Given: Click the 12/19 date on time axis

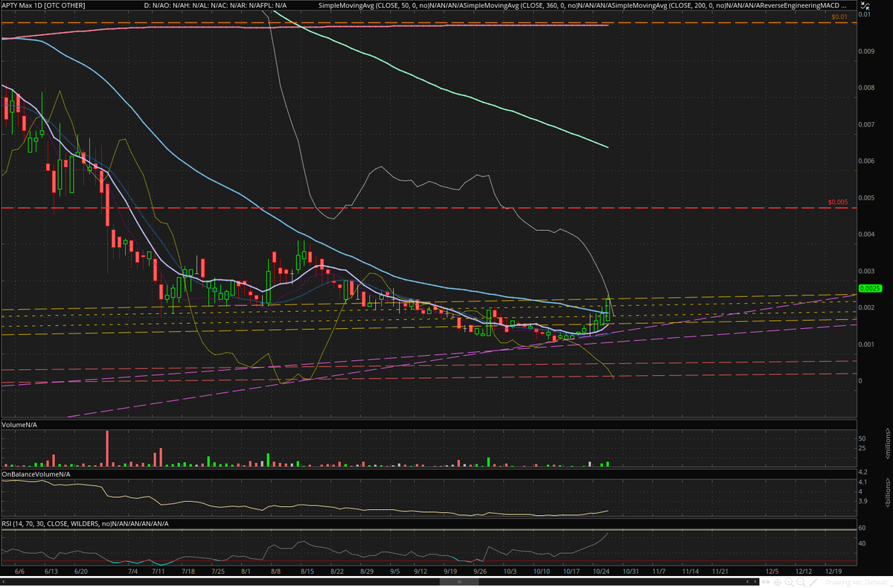Looking at the screenshot, I should [x=833, y=570].
